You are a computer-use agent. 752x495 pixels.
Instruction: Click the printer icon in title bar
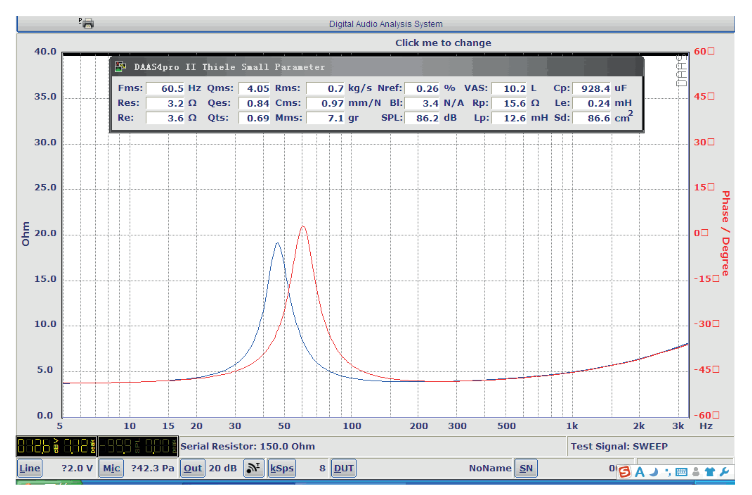[x=87, y=23]
